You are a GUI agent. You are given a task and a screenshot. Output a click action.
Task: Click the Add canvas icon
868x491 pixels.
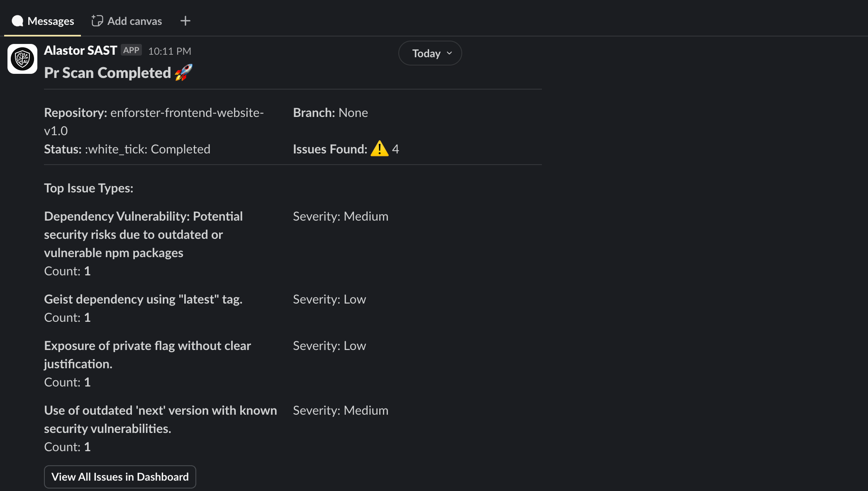pos(97,21)
